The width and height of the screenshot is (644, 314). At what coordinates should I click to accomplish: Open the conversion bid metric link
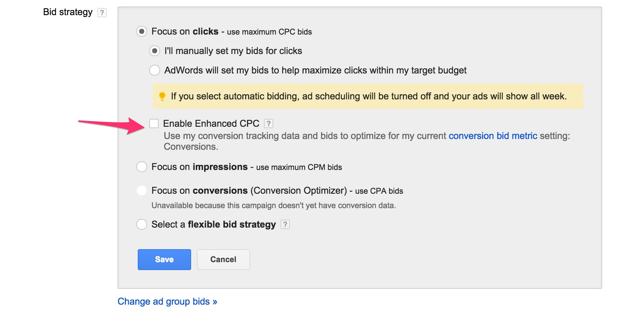(x=493, y=136)
